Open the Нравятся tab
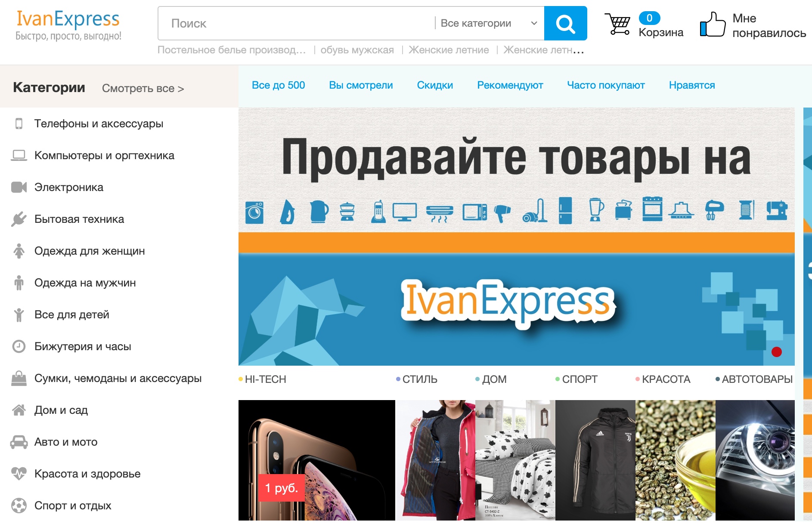 [x=692, y=85]
